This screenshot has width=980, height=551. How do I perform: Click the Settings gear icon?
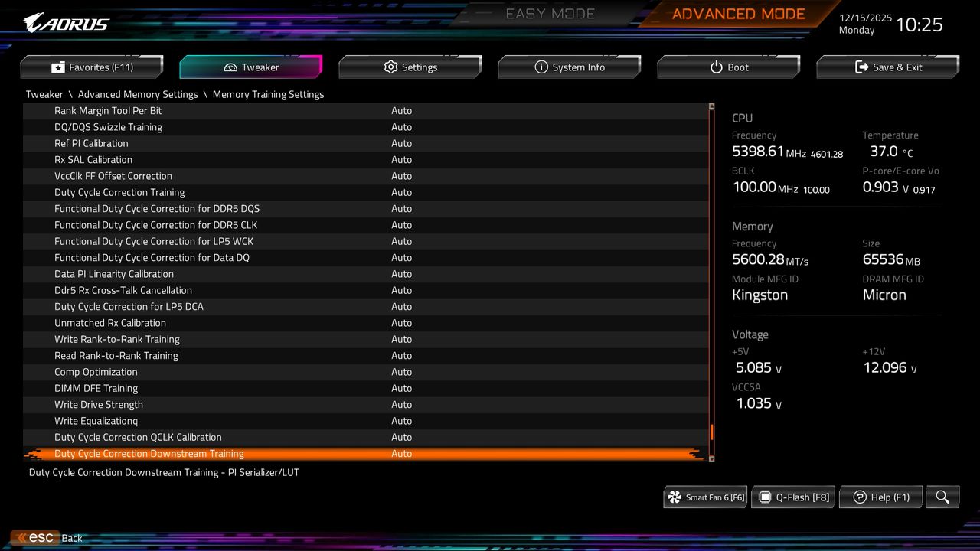[390, 67]
